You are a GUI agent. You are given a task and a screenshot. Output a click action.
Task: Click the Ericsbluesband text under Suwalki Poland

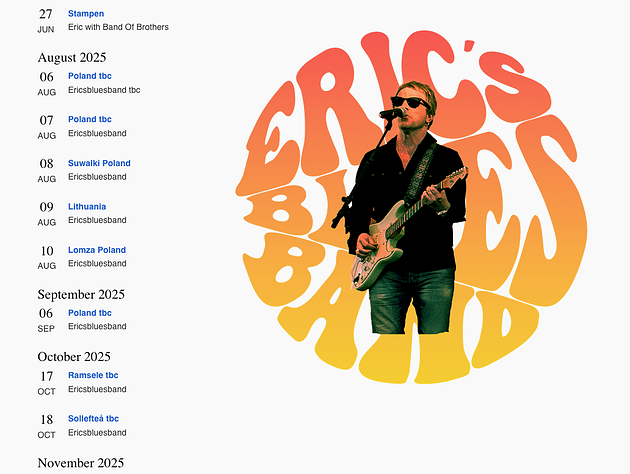coord(97,177)
